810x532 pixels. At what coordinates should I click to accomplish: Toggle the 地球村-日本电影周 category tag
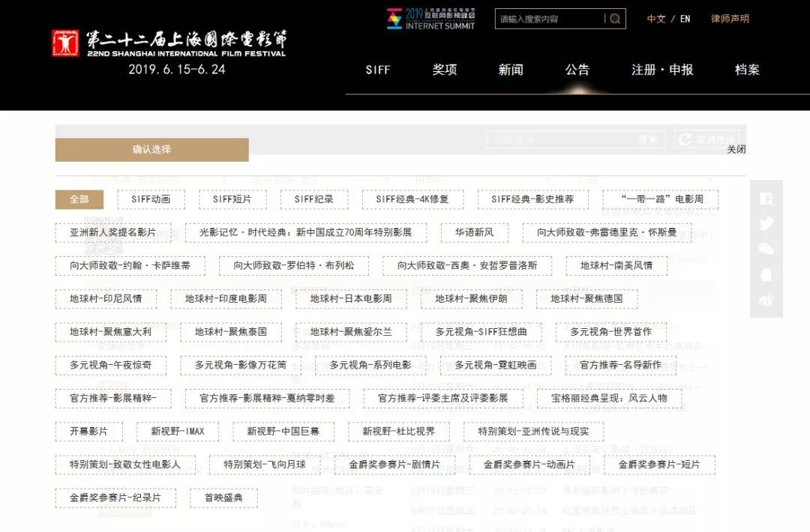pos(351,299)
